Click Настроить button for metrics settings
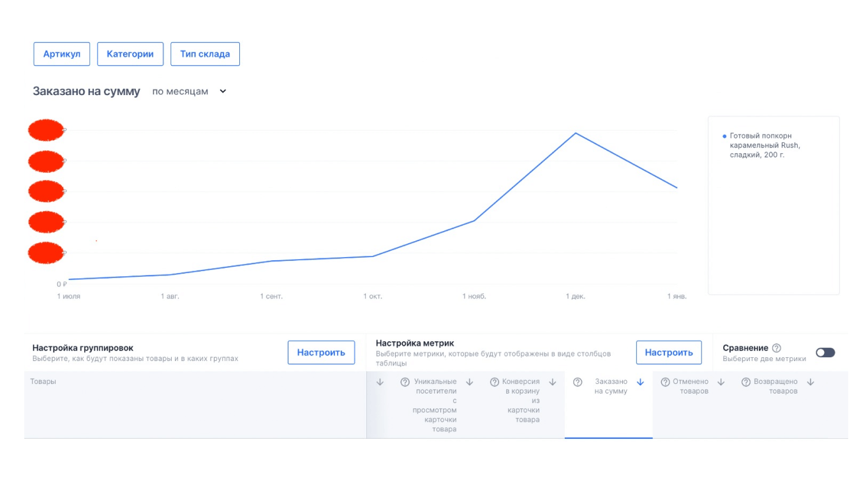Screen dimensions: 868x481 point(669,352)
